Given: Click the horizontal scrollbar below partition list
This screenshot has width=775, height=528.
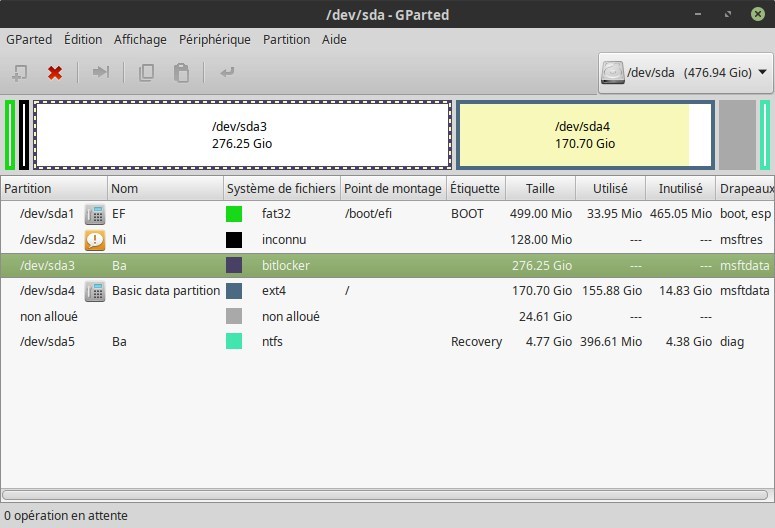Looking at the screenshot, I should pyautogui.click(x=385, y=495).
